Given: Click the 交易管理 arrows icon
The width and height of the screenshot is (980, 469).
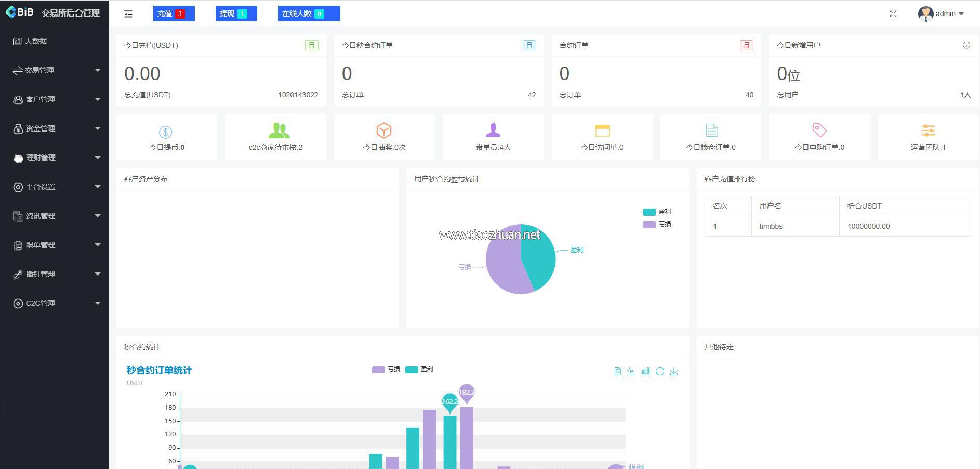Looking at the screenshot, I should tap(18, 70).
